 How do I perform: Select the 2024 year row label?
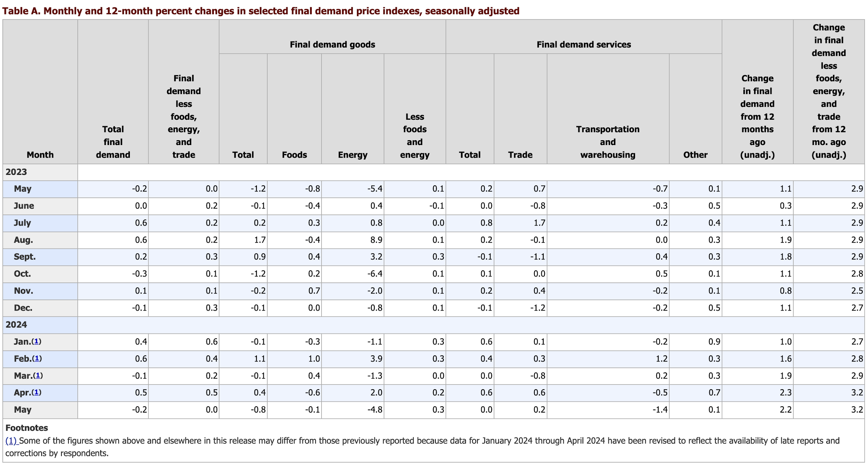16,325
